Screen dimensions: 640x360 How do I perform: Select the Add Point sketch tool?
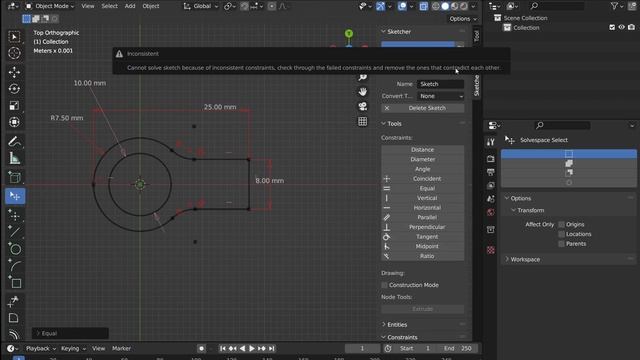pos(14,215)
